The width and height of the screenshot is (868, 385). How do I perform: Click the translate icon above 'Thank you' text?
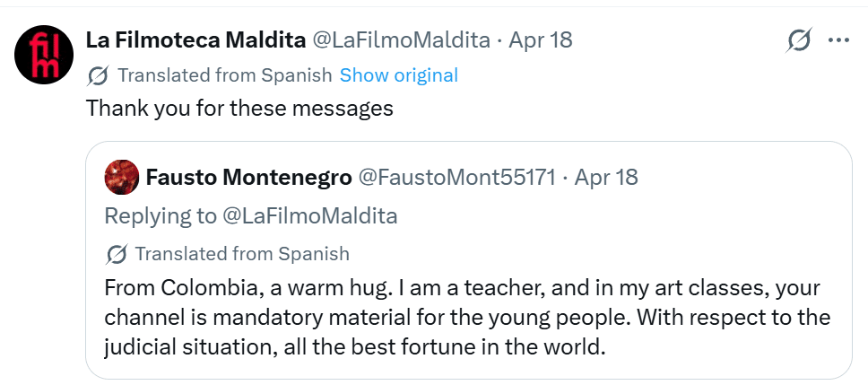tap(99, 75)
